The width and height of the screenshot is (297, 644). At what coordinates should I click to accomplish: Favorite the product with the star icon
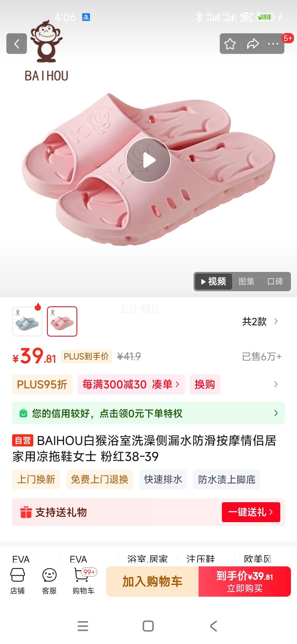coord(230,44)
